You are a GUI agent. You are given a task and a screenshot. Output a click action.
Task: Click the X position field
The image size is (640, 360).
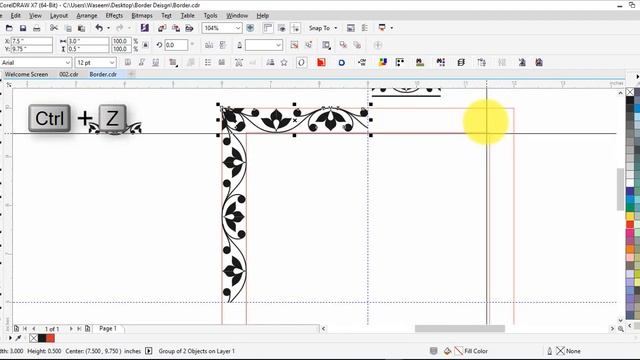(31, 41)
